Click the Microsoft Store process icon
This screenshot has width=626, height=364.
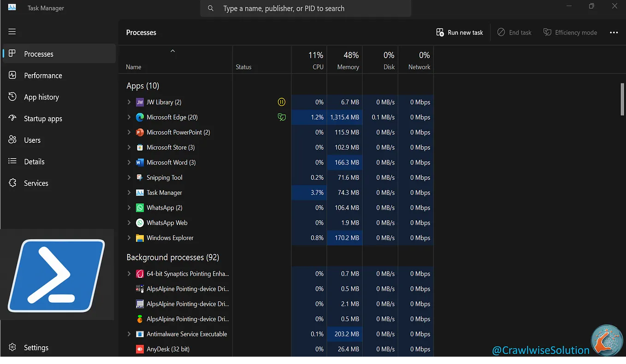pyautogui.click(x=140, y=147)
